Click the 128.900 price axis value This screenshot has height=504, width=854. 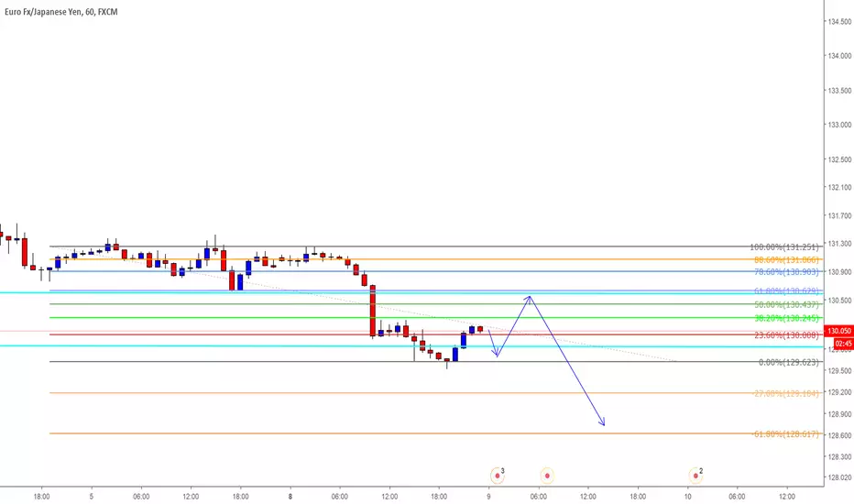[x=839, y=414]
